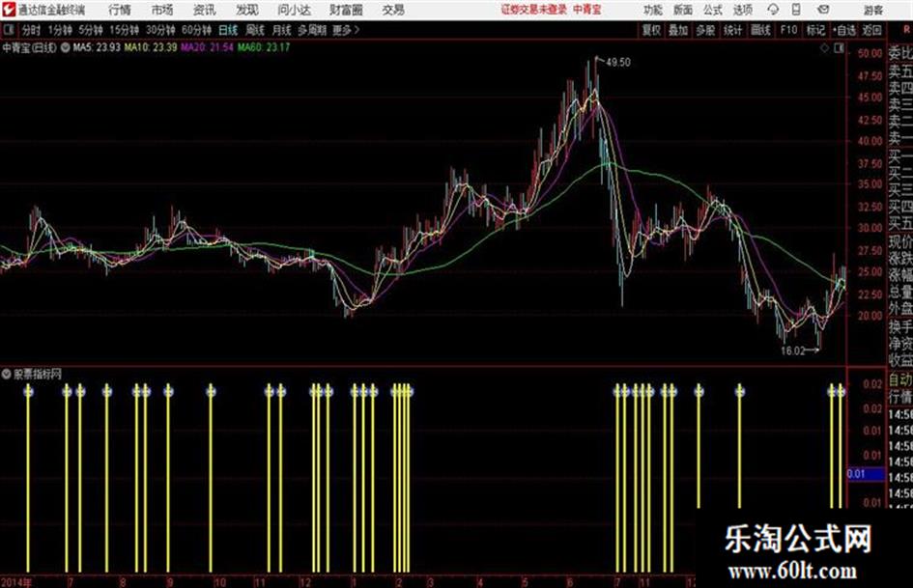This screenshot has height=588, width=913.
Task: Click the 通达信 app logo icon
Action: (x=8, y=10)
